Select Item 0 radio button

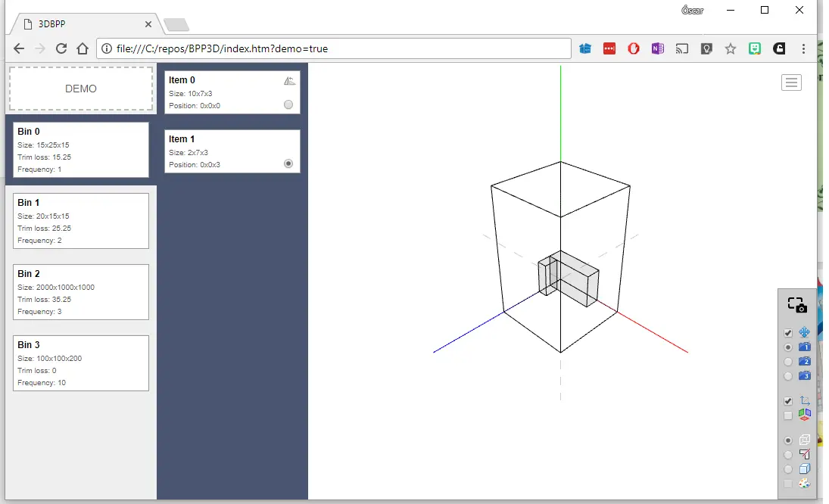pos(288,105)
